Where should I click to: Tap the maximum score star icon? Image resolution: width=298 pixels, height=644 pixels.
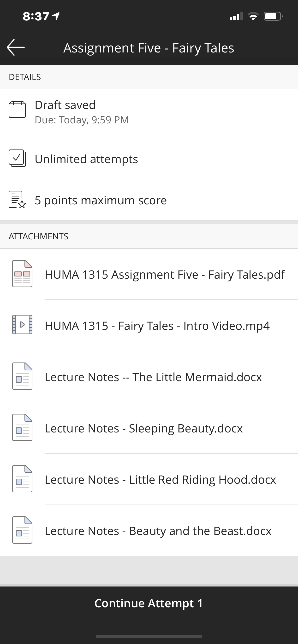coord(17,200)
